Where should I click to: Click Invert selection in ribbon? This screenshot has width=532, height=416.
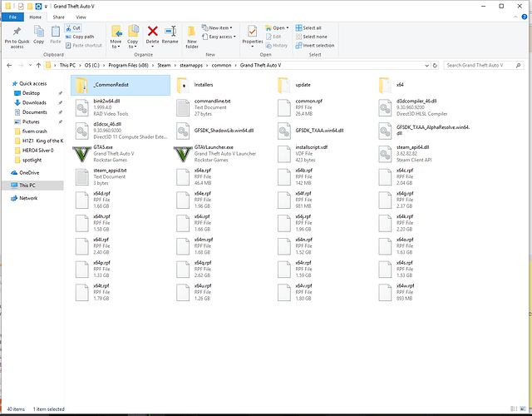[x=314, y=46]
